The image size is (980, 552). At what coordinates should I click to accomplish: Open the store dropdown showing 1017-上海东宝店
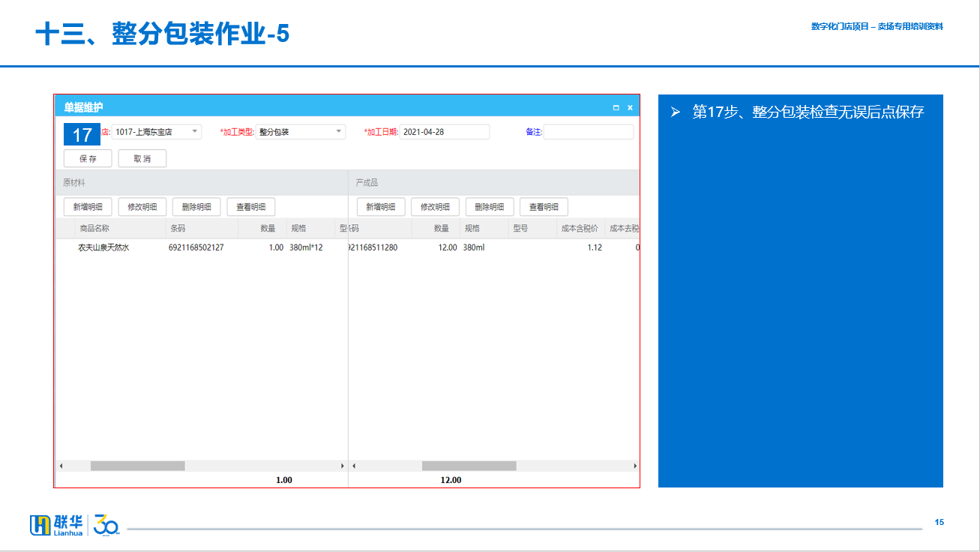157,132
